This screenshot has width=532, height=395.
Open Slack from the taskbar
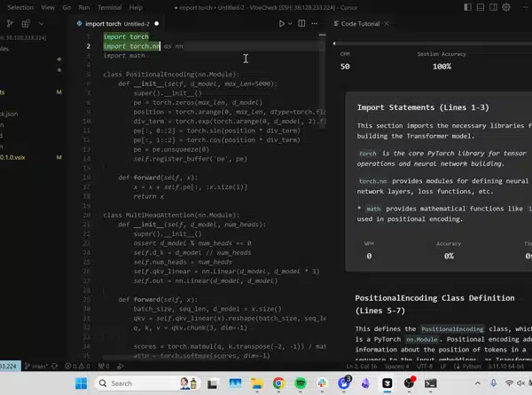[322, 383]
